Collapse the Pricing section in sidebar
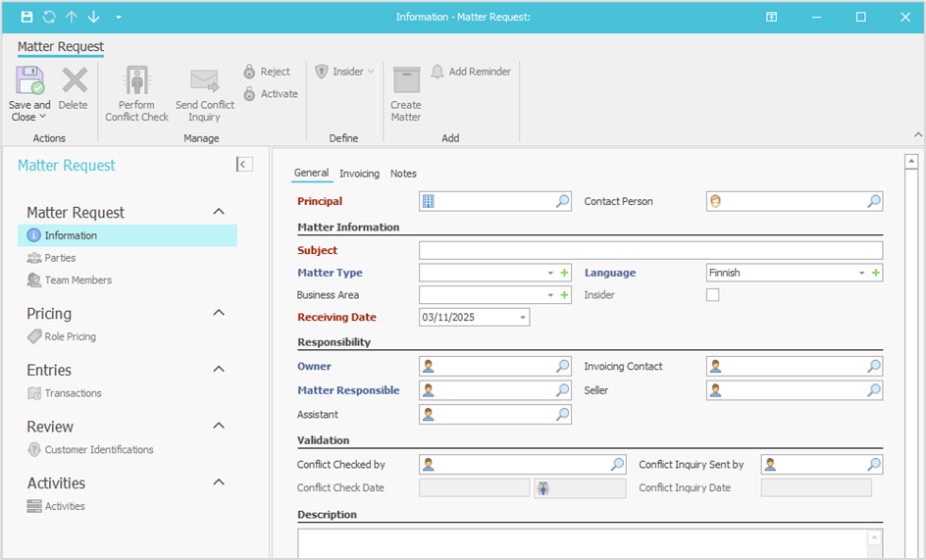The width and height of the screenshot is (926, 560). [219, 314]
